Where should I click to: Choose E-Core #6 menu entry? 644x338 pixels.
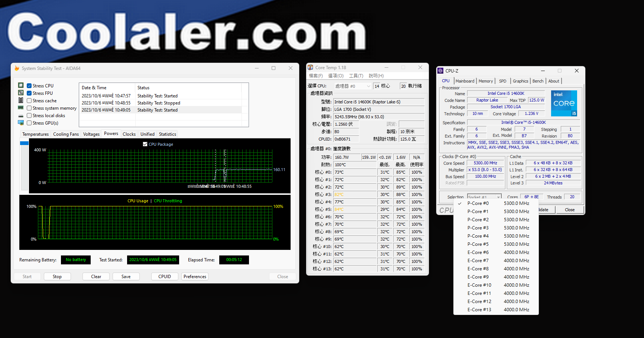pos(496,252)
